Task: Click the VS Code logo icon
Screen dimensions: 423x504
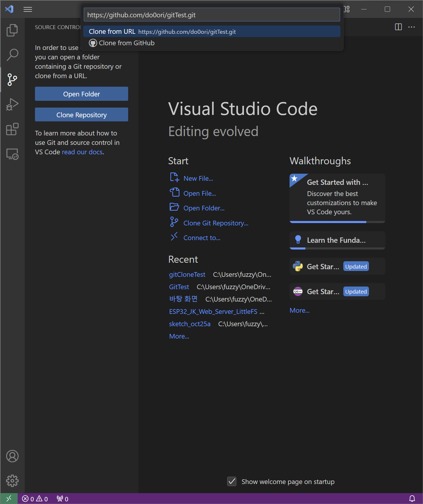Action: pyautogui.click(x=9, y=9)
